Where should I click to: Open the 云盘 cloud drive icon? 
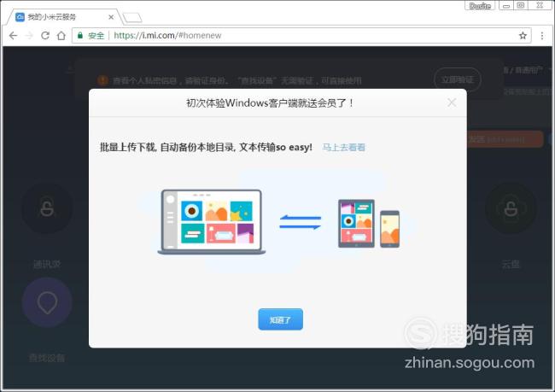pos(511,208)
